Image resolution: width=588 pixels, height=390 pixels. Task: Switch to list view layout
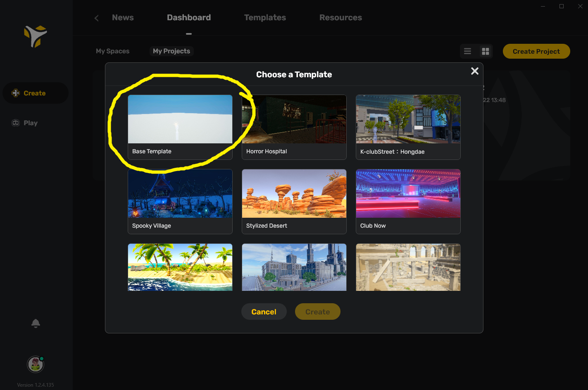click(x=467, y=51)
